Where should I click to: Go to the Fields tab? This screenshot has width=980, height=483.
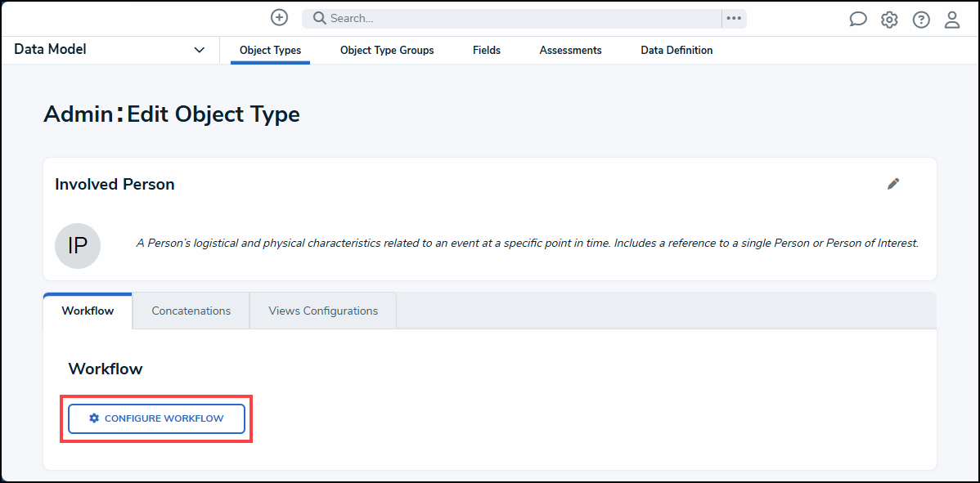click(486, 51)
